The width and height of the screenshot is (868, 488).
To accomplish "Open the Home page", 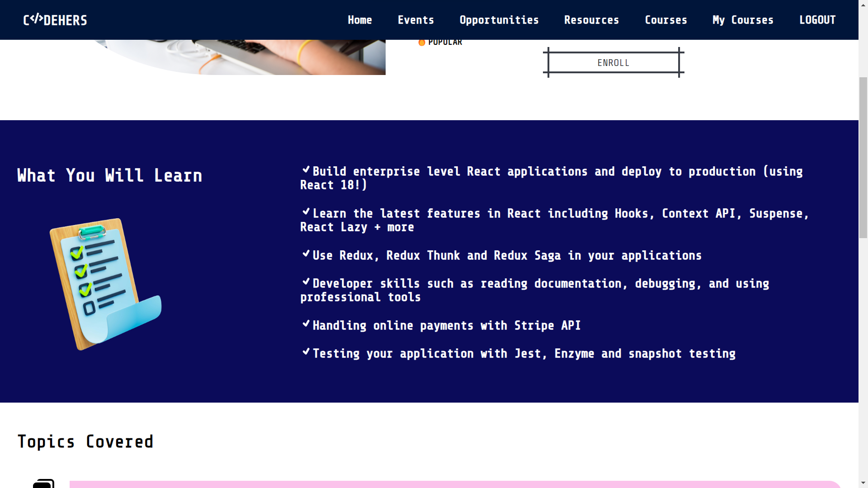I will point(359,20).
